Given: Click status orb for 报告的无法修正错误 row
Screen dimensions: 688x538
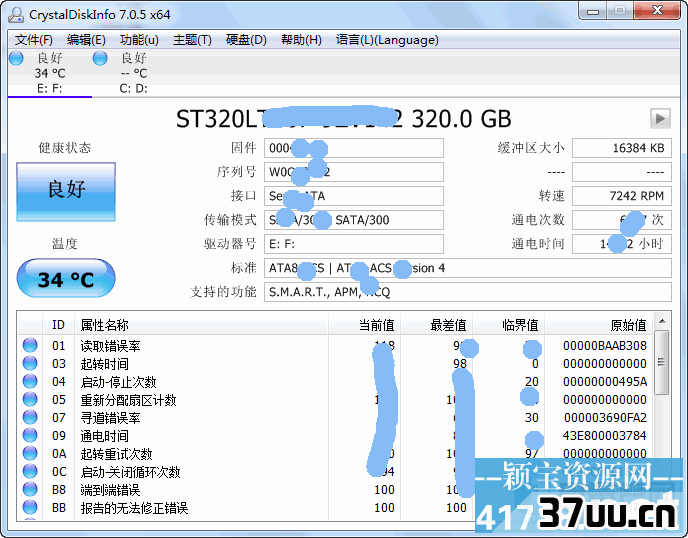Looking at the screenshot, I should pos(30,507).
